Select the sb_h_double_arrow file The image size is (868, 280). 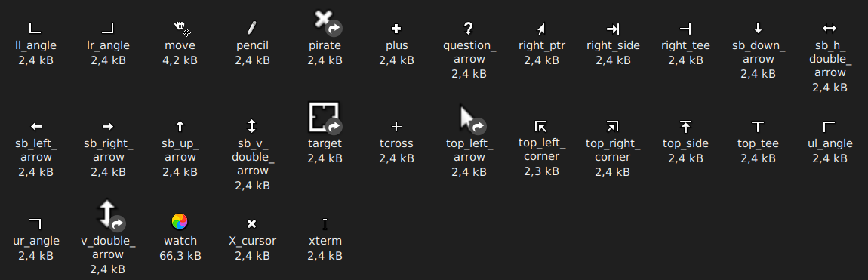pos(830,28)
